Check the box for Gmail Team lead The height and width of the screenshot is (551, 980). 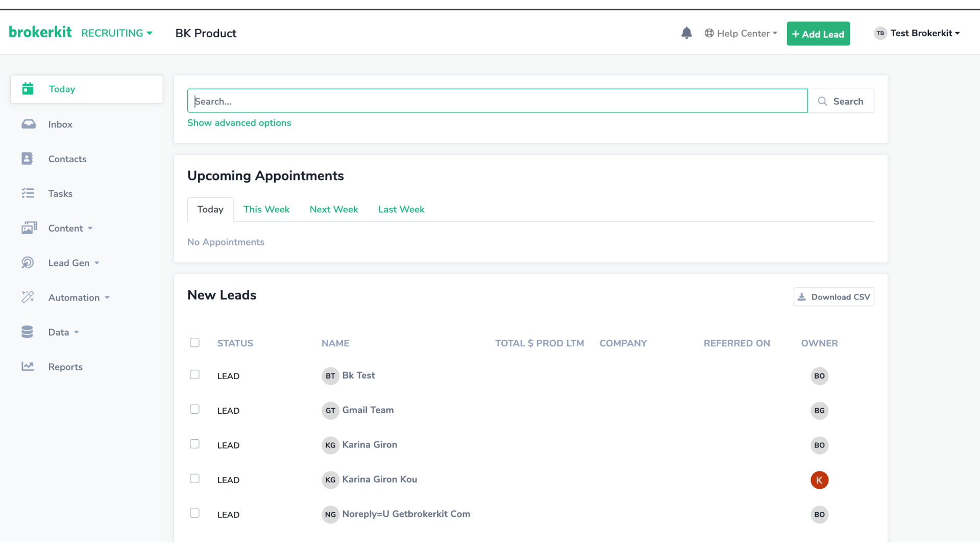194,409
